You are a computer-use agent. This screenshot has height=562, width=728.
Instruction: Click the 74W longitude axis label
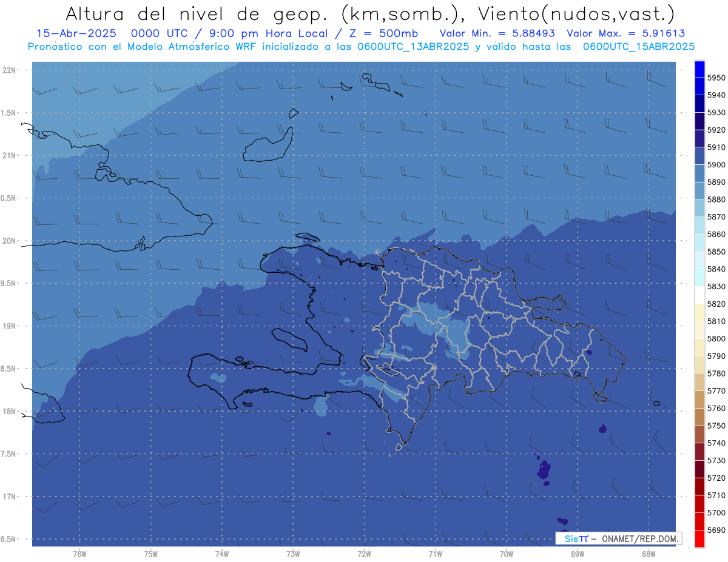(x=222, y=554)
